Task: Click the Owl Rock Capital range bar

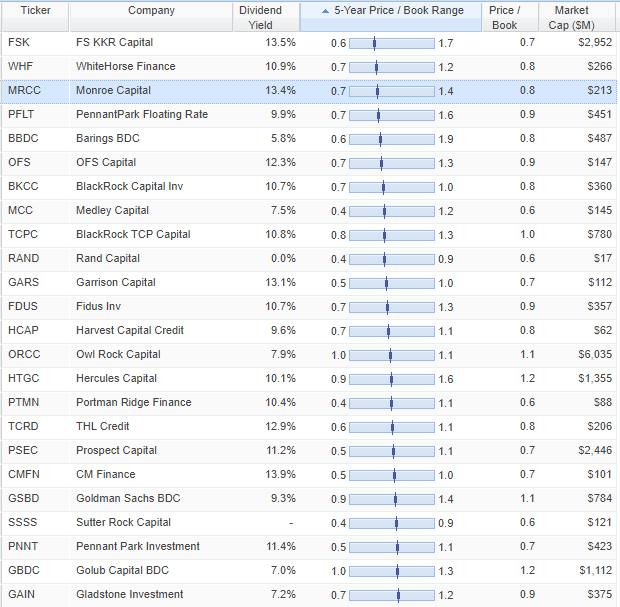Action: click(x=392, y=355)
